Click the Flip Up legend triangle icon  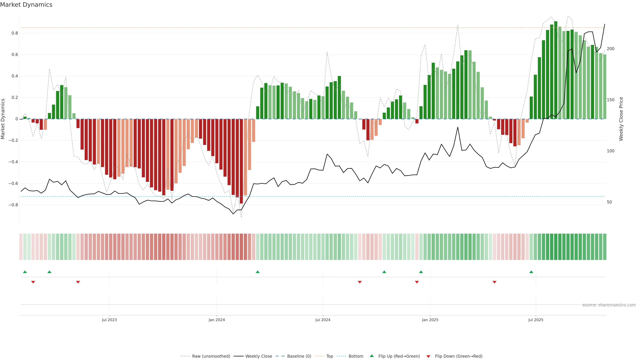point(372,356)
